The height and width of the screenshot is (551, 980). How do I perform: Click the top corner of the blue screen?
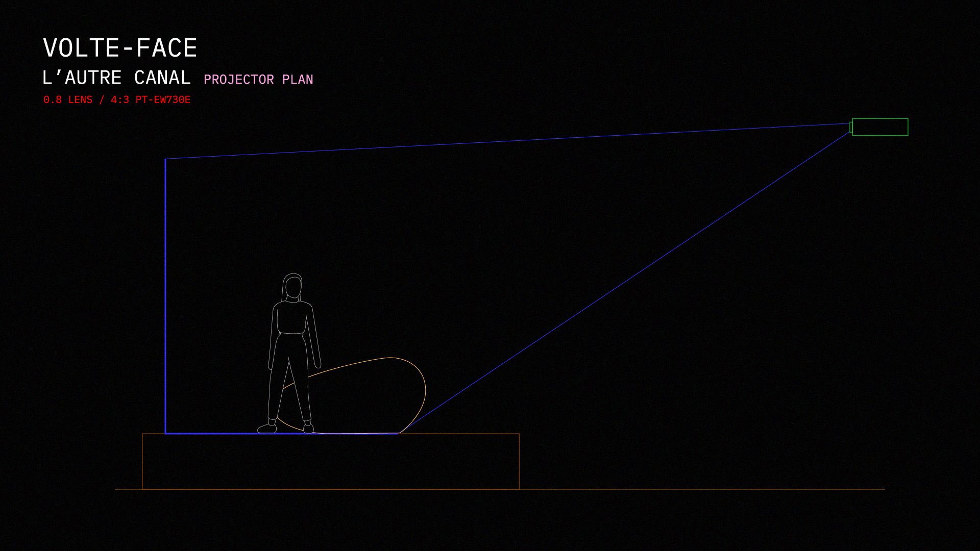click(x=165, y=159)
